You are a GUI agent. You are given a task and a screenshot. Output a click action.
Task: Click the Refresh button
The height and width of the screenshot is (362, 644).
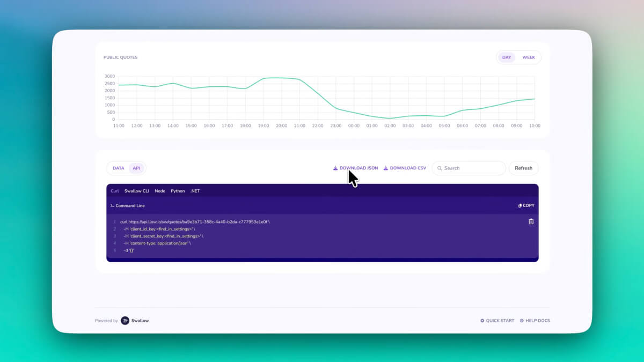[x=523, y=168]
